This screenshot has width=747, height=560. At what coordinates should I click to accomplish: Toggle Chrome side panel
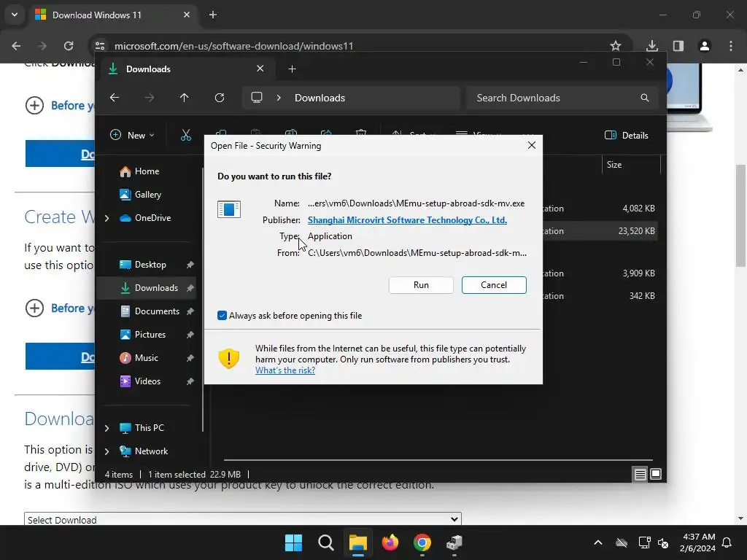point(678,46)
